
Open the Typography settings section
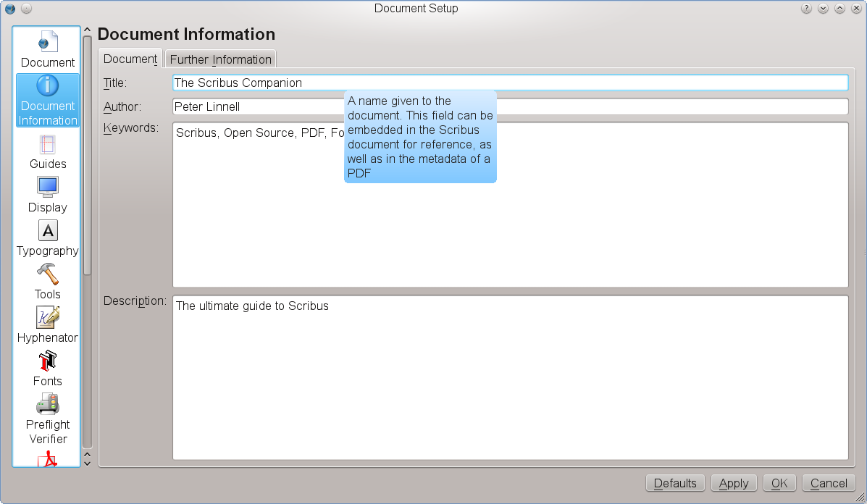48,238
